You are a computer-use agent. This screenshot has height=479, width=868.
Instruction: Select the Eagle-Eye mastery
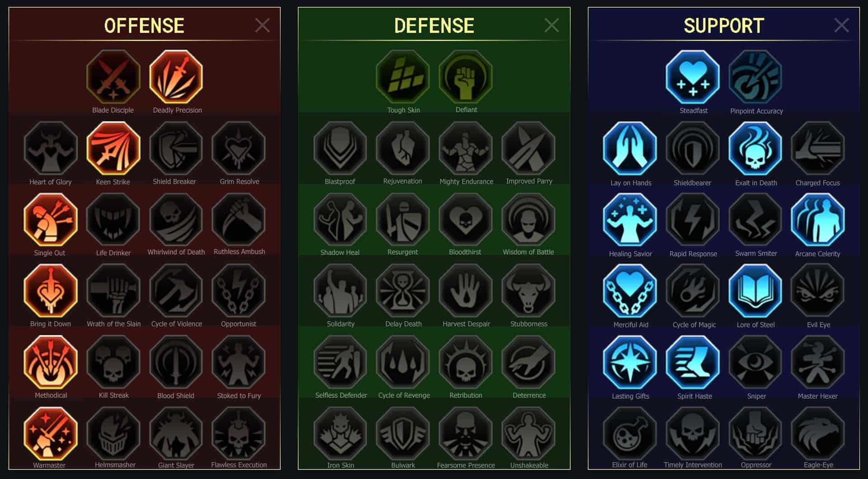(x=818, y=433)
